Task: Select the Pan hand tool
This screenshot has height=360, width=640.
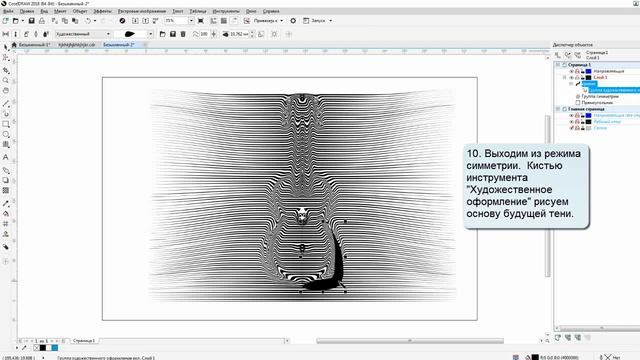Action: (6, 91)
